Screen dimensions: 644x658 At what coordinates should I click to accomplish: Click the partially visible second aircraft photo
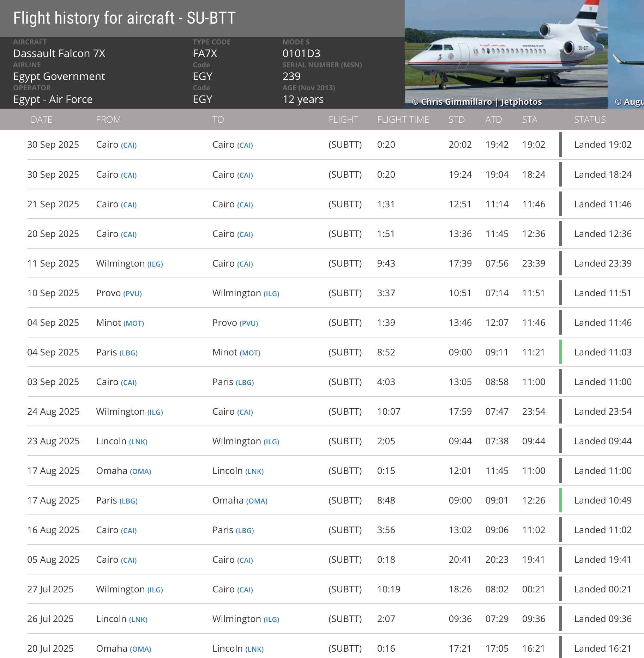[x=626, y=53]
